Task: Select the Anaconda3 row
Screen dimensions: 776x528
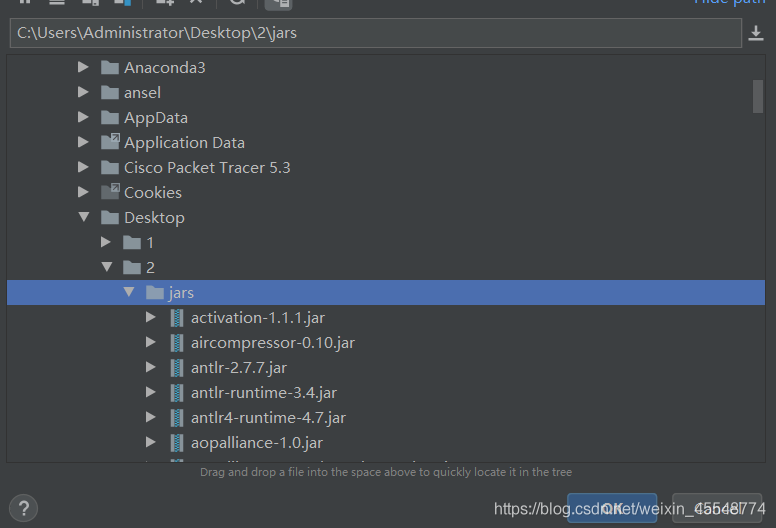Action: [386, 67]
